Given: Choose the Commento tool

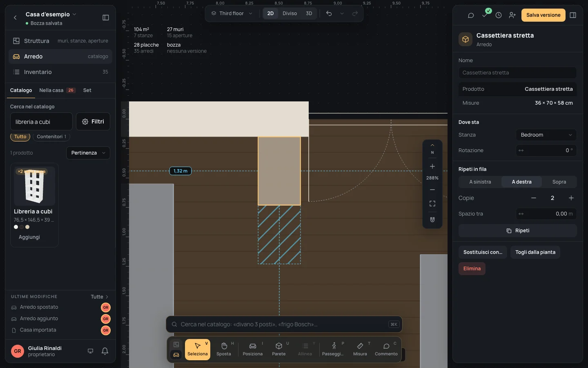Looking at the screenshot, I should pos(386,349).
